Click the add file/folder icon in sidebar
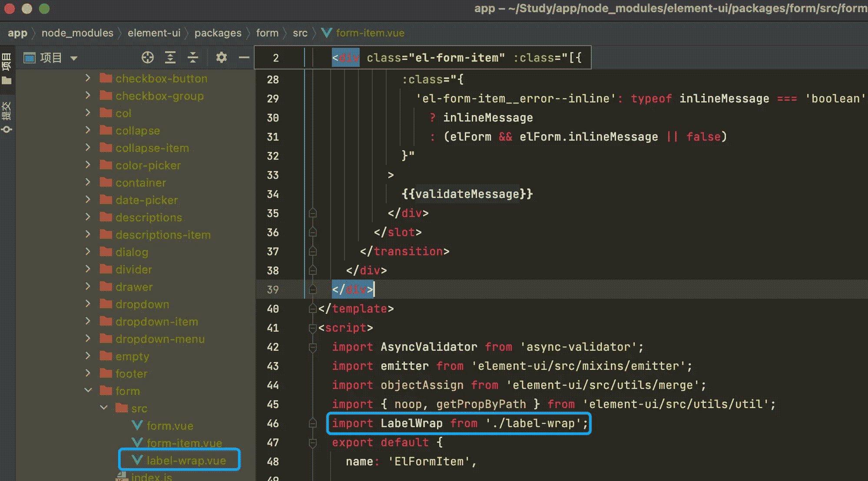 click(x=147, y=57)
